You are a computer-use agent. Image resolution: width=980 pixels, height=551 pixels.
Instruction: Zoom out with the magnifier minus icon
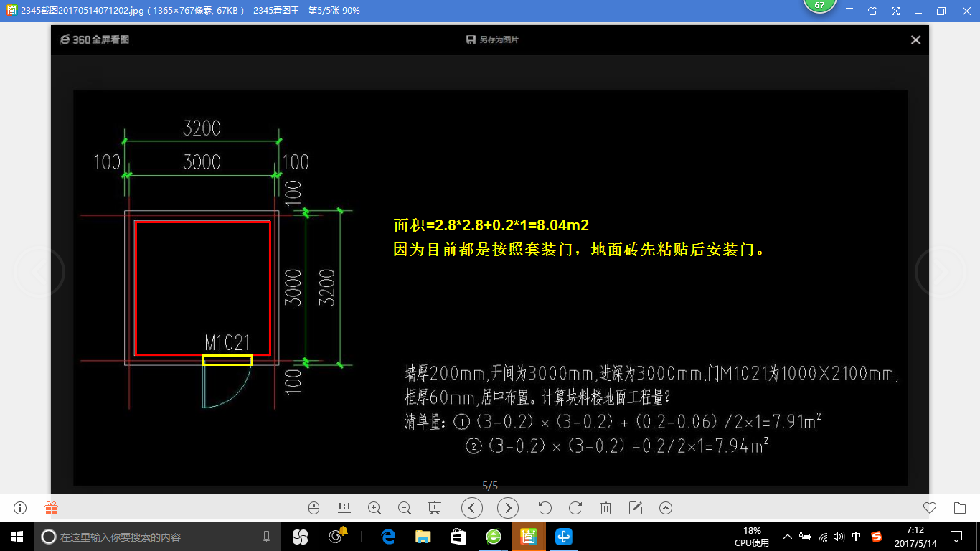(x=404, y=508)
